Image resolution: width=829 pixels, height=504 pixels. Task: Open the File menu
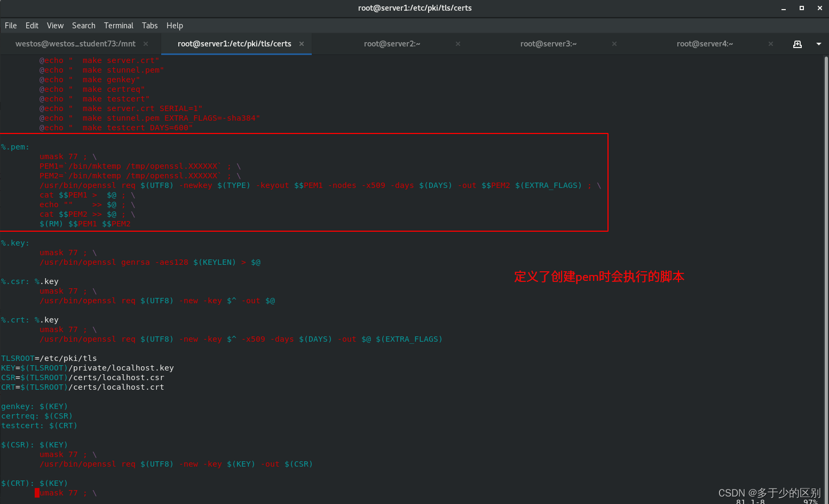(x=11, y=26)
